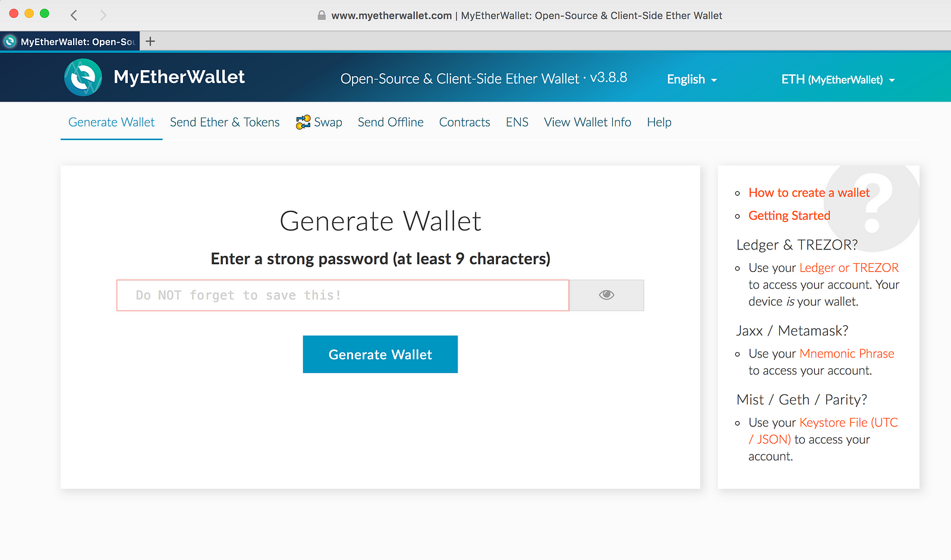
Task: Click the 'Ledger & TREZOR?' heading
Action: 797,245
